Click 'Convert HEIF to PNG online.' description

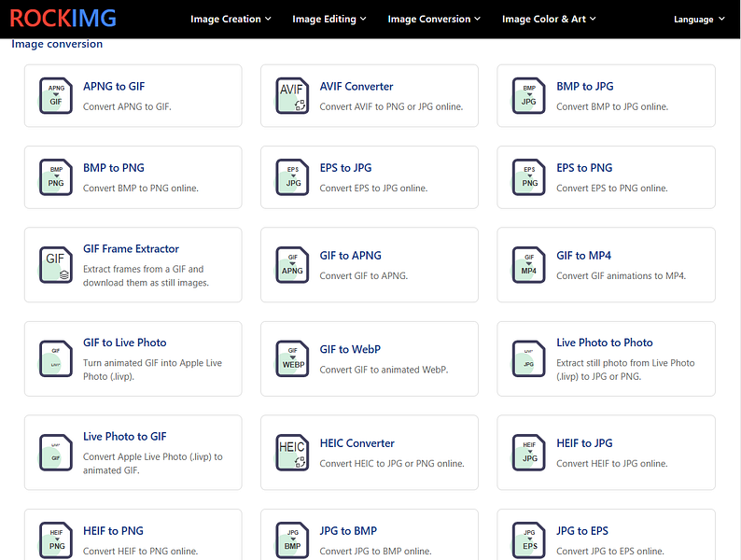pos(141,551)
